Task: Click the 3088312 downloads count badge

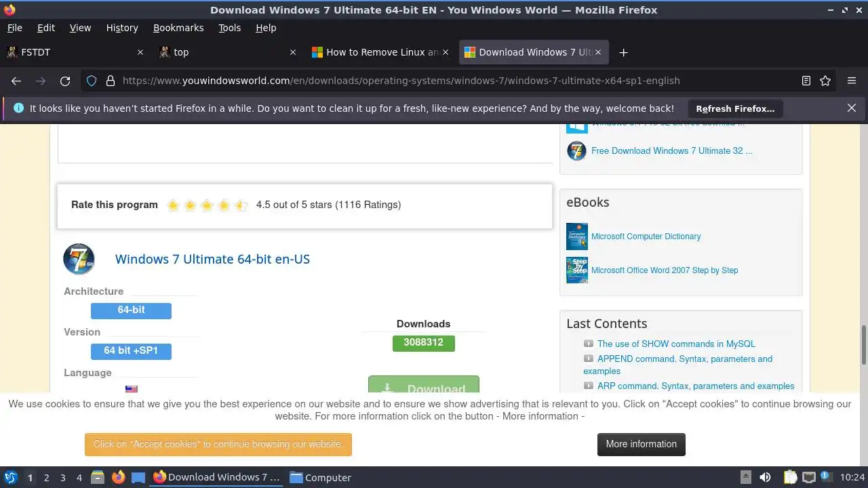Action: (424, 343)
